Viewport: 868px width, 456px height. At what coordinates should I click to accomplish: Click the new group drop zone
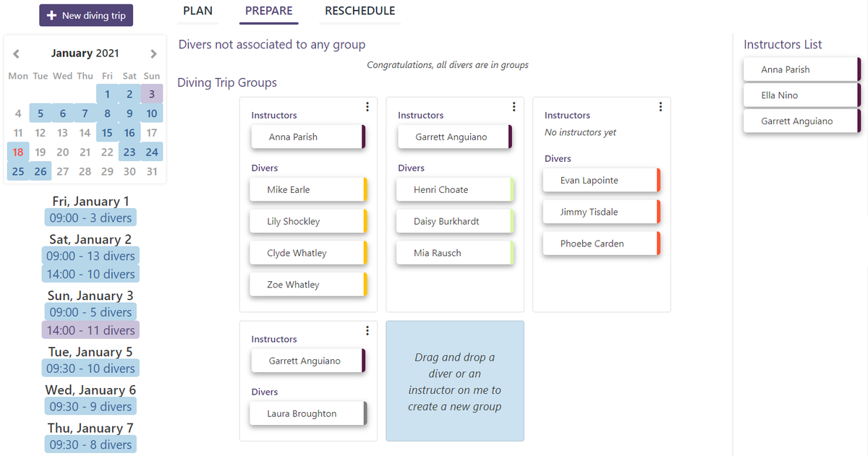[455, 381]
